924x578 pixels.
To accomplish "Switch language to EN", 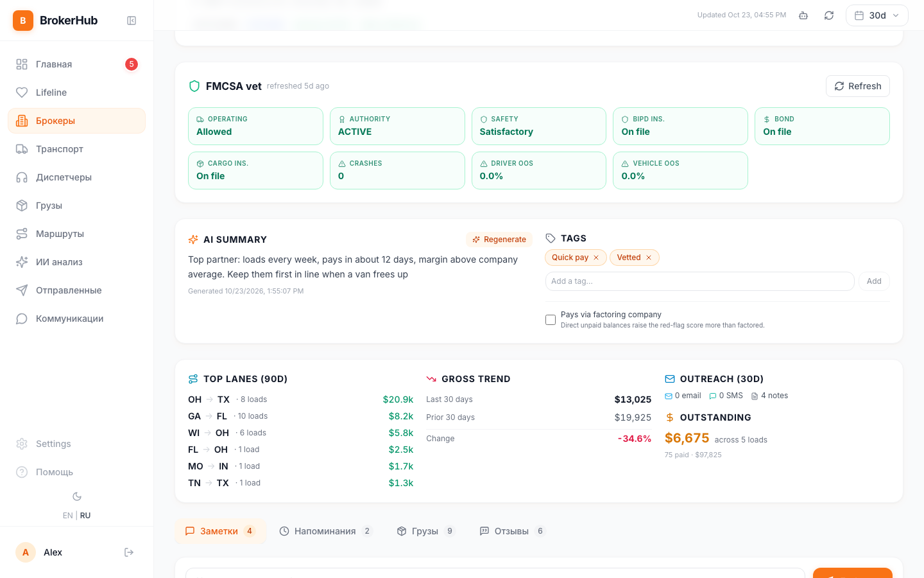I will point(67,516).
